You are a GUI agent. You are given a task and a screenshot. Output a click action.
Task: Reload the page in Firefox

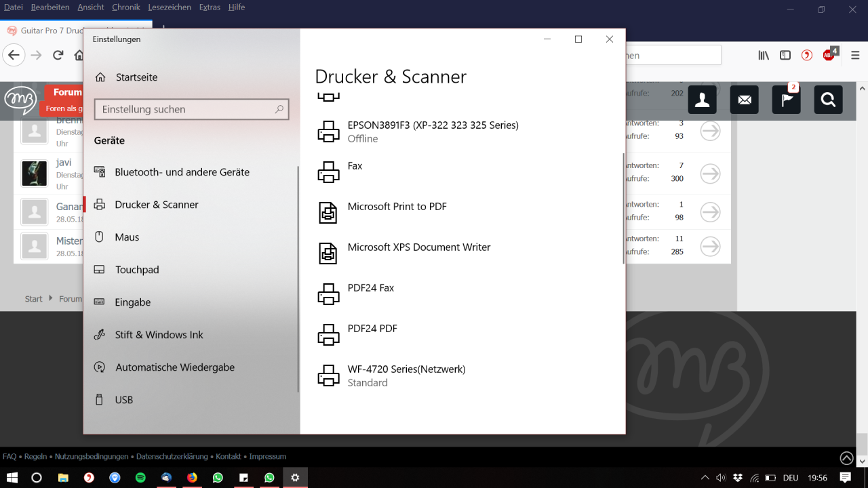(58, 55)
